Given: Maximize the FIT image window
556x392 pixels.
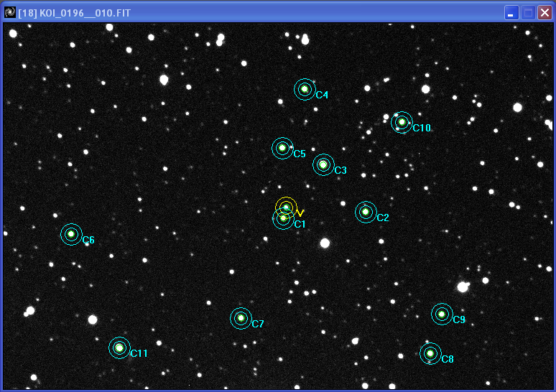Looking at the screenshot, I should point(527,13).
